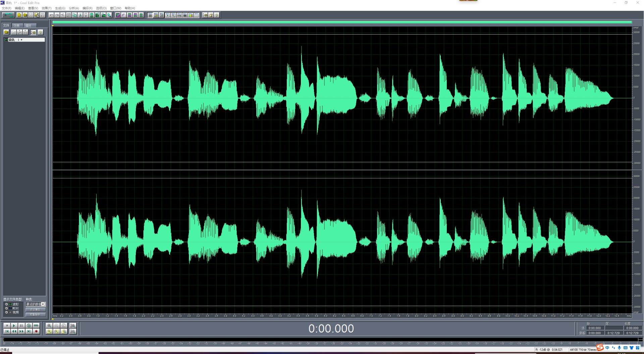Click the redo arrow in the toolbar
644x354 pixels.
point(57,15)
